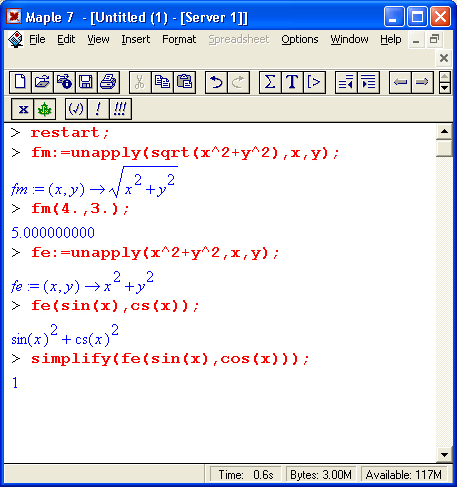Paste clipboard contents with toolbar icon

pos(184,82)
